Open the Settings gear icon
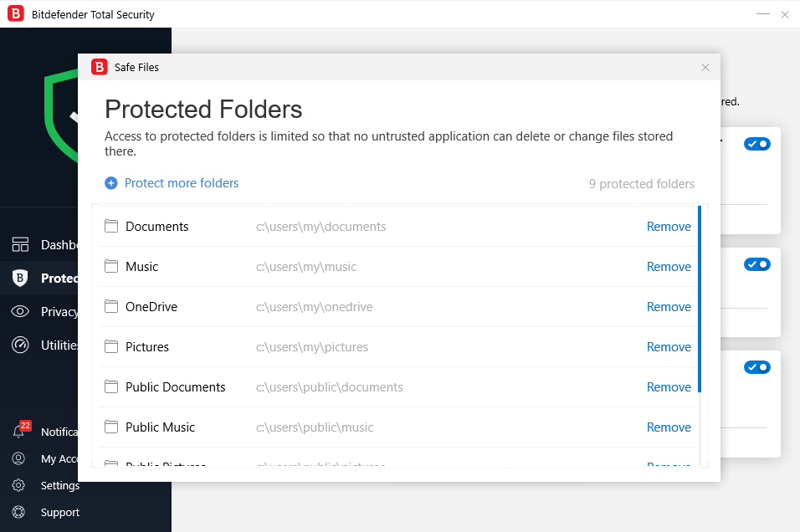Image resolution: width=800 pixels, height=532 pixels. [x=18, y=485]
